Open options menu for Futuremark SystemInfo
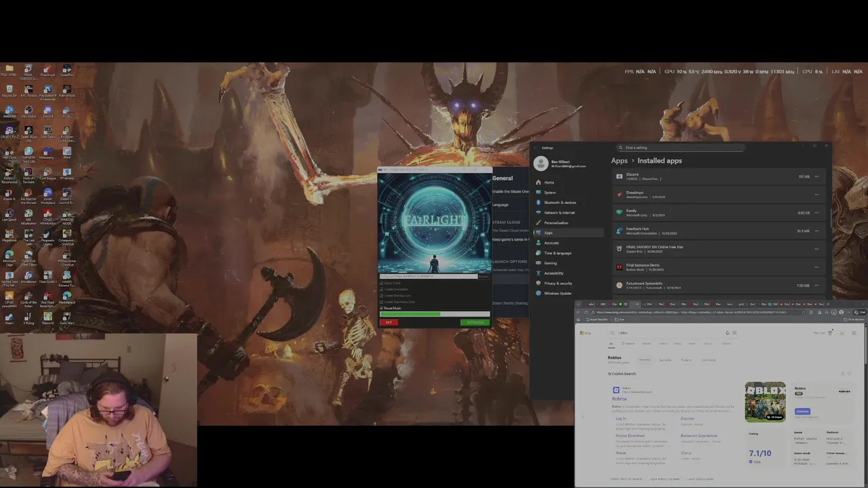Viewport: 868px width, 488px height. pyautogui.click(x=816, y=285)
